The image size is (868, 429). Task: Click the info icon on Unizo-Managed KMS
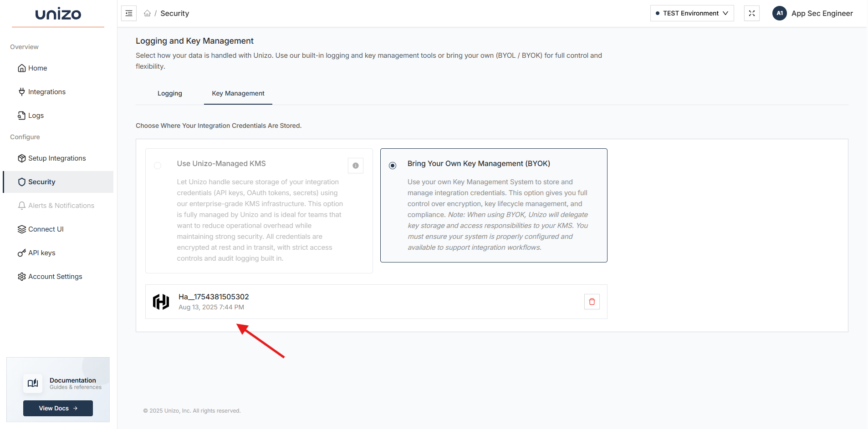(355, 166)
